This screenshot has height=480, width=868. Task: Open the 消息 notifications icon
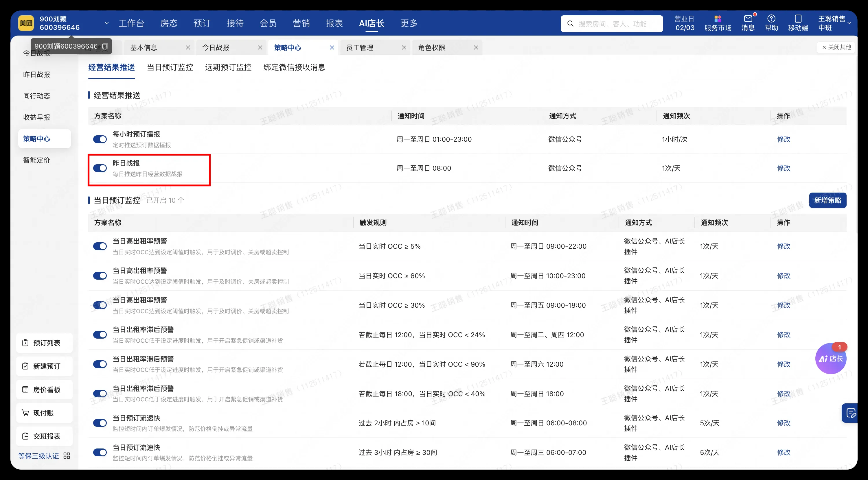pos(748,21)
